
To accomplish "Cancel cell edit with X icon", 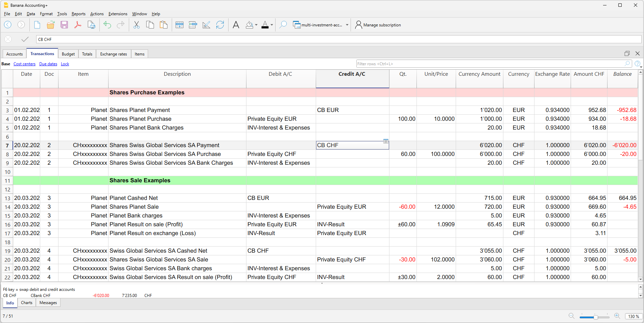I will click(8, 39).
